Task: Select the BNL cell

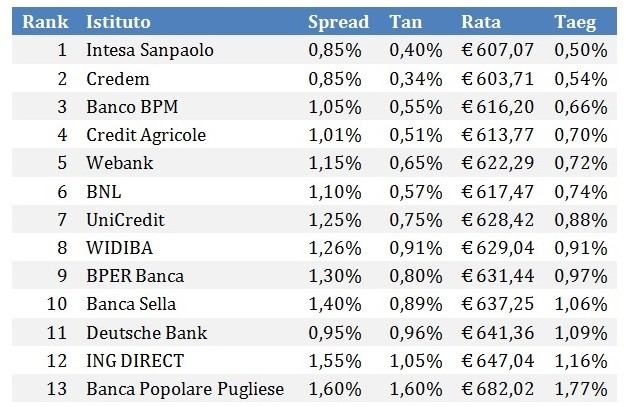Action: click(103, 191)
